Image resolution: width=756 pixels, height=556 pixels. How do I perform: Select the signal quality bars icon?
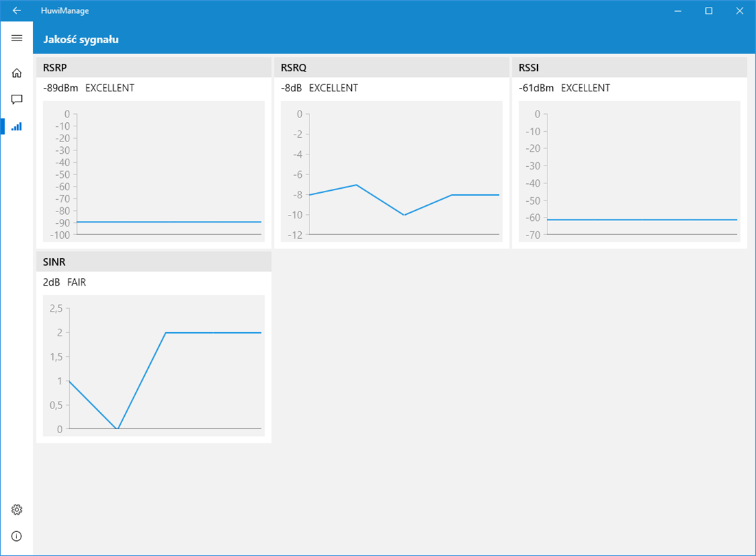17,126
